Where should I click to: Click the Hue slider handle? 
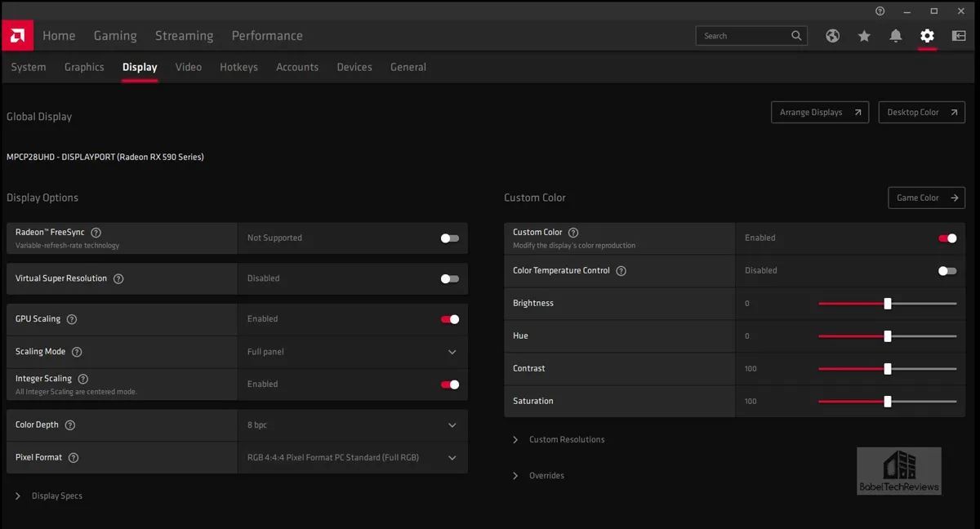(x=888, y=336)
